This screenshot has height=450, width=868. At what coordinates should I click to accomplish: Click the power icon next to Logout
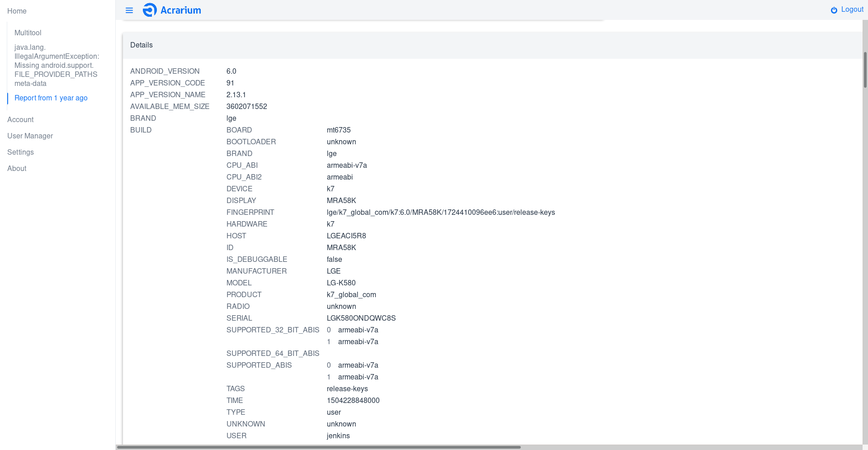click(833, 9)
